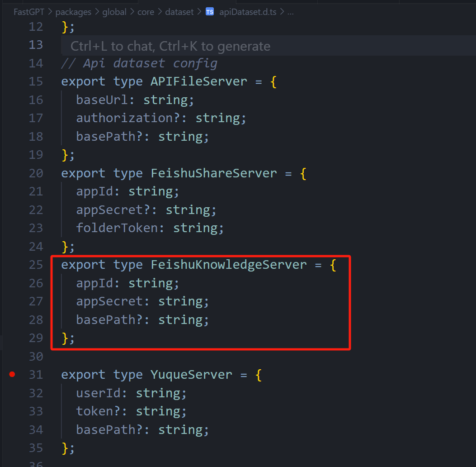Select the dataset folder in breadcrumb
This screenshot has width=476, height=467.
179,12
